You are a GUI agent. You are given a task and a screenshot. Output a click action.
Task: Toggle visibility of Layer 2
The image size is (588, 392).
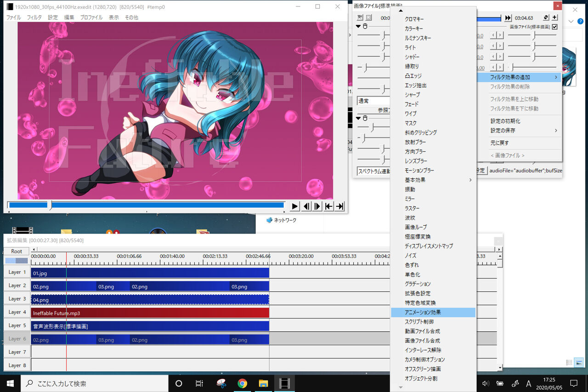[17, 285]
